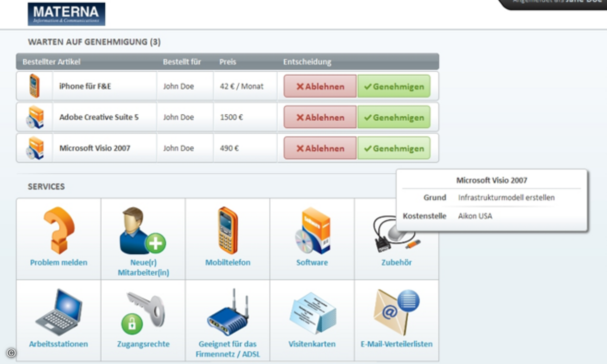Viewport: 607px width, 364px height.
Task: Approve the Microsoft Visio 2007 order
Action: (394, 149)
